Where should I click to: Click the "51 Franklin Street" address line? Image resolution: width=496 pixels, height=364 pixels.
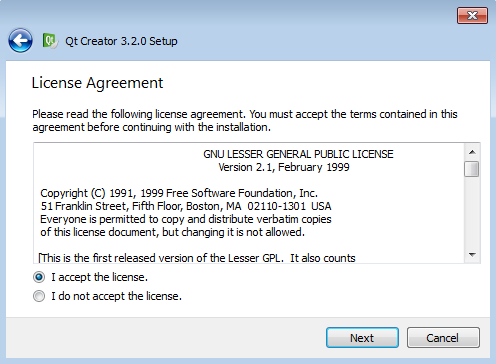pos(186,206)
